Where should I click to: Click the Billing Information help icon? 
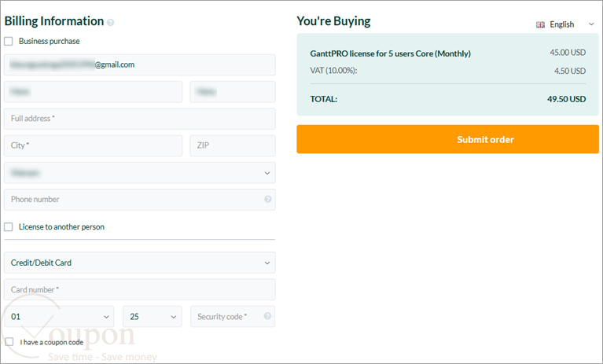pos(110,22)
